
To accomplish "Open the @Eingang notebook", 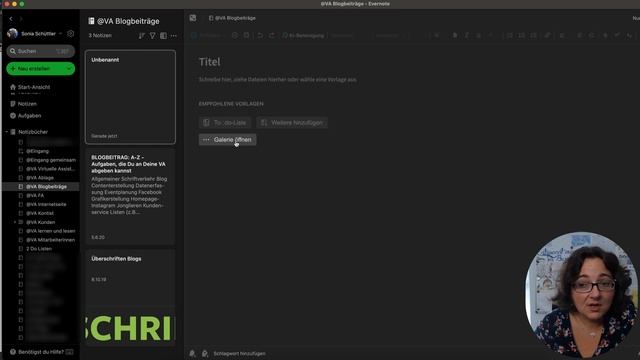I will click(x=37, y=151).
